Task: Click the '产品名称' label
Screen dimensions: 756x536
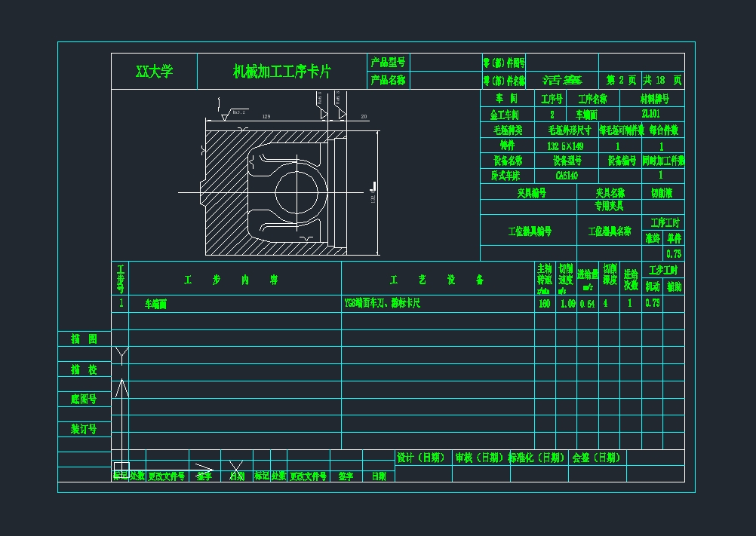Action: [388, 80]
